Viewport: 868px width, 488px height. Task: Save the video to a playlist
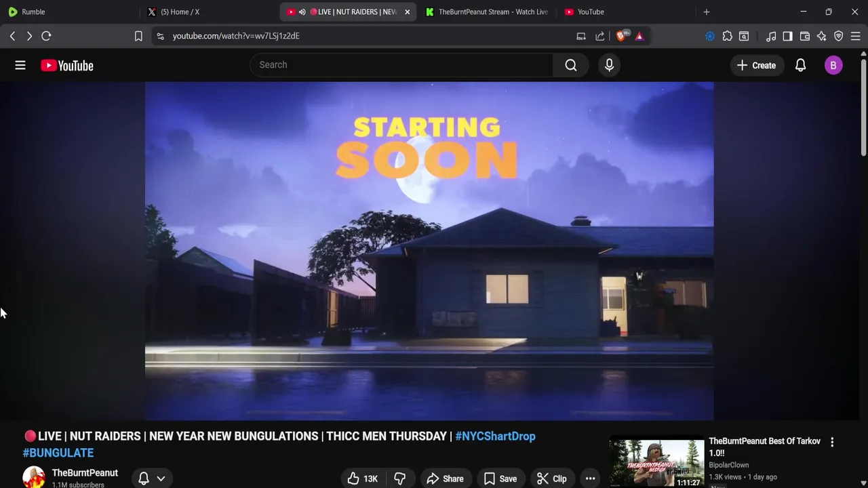click(500, 479)
